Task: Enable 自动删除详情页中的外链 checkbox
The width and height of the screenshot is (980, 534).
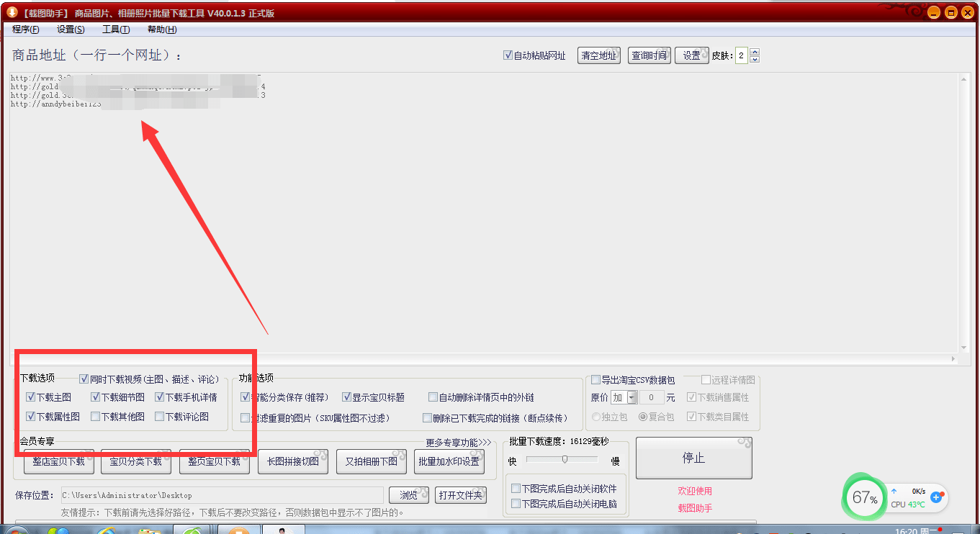Action: pos(433,397)
